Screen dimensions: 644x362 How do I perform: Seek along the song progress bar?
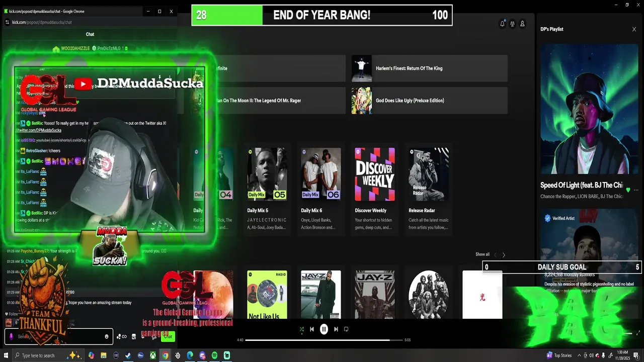(x=324, y=340)
